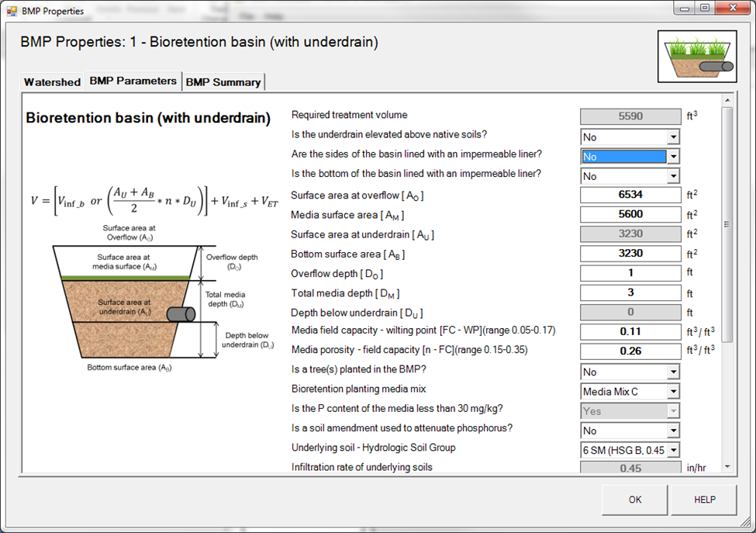The width and height of the screenshot is (756, 533).
Task: Click the field capacity minus wilting point field
Action: point(630,331)
